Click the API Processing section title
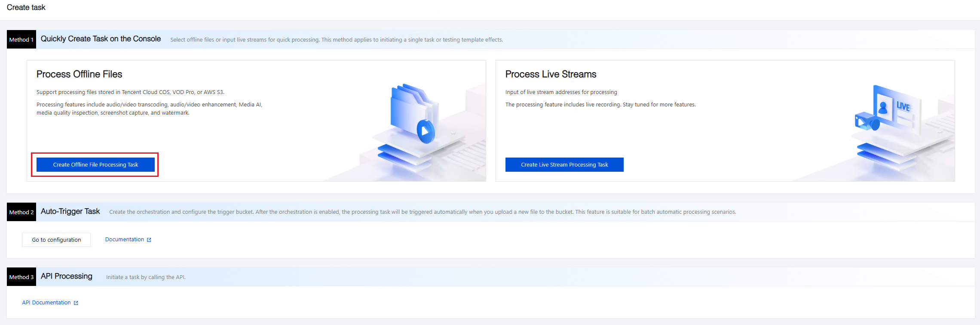Viewport: 980px width, 325px height. (66, 276)
